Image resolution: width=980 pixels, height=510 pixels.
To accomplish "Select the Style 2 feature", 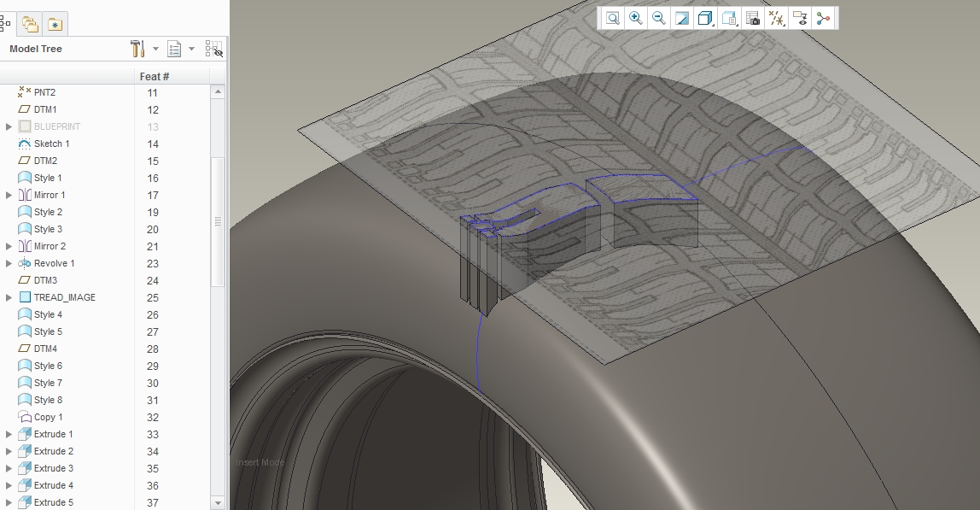I will [48, 212].
